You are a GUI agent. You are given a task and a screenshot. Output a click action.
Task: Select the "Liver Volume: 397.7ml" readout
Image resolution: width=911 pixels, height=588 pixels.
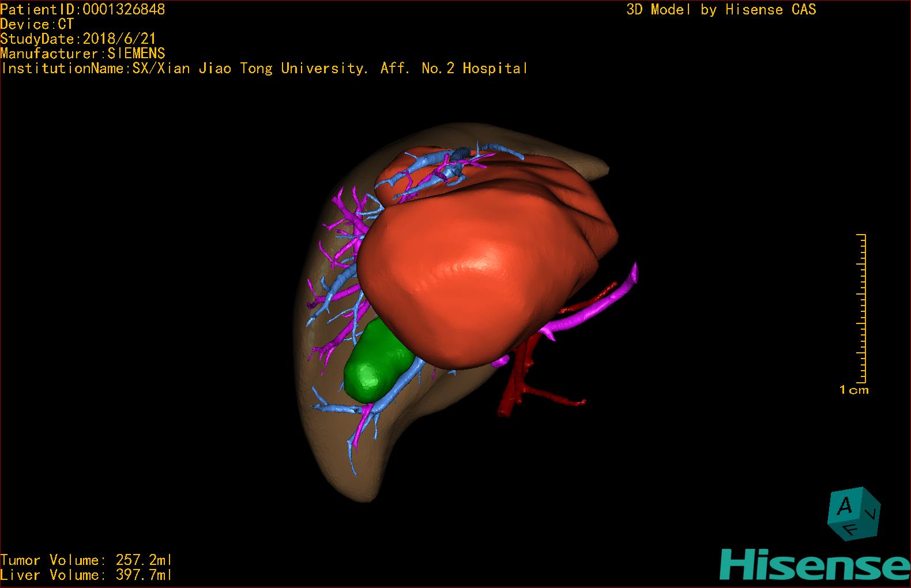click(86, 575)
